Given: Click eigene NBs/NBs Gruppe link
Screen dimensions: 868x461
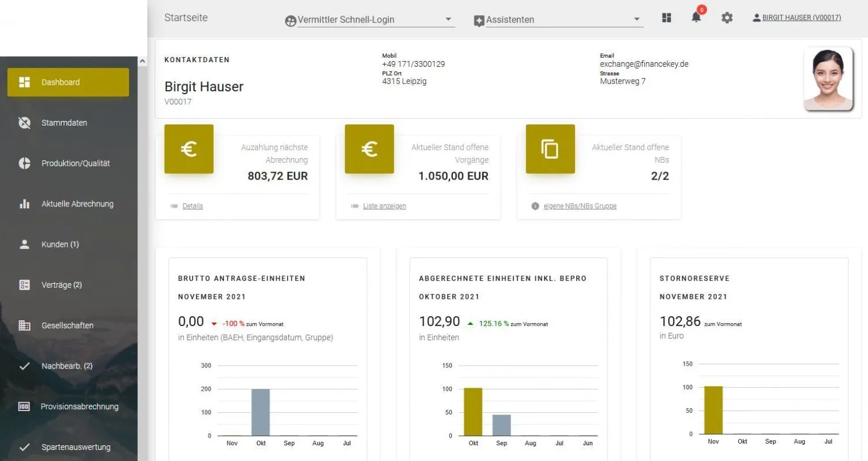Looking at the screenshot, I should 578,206.
